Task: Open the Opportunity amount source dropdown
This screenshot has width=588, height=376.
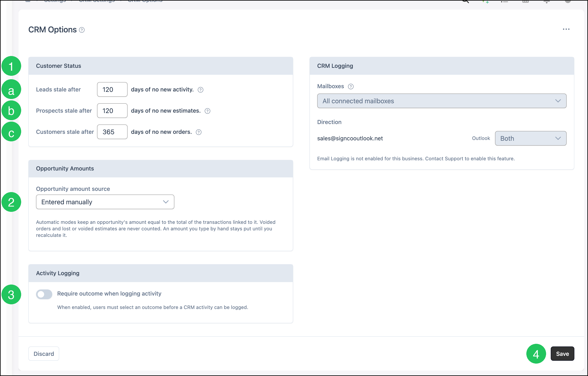Action: click(105, 202)
